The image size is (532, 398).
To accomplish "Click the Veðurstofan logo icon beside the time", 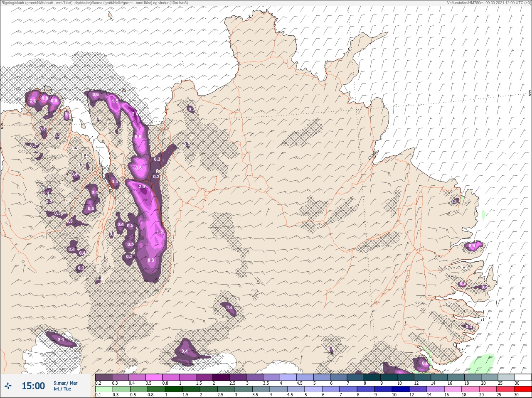I will click(x=9, y=386).
